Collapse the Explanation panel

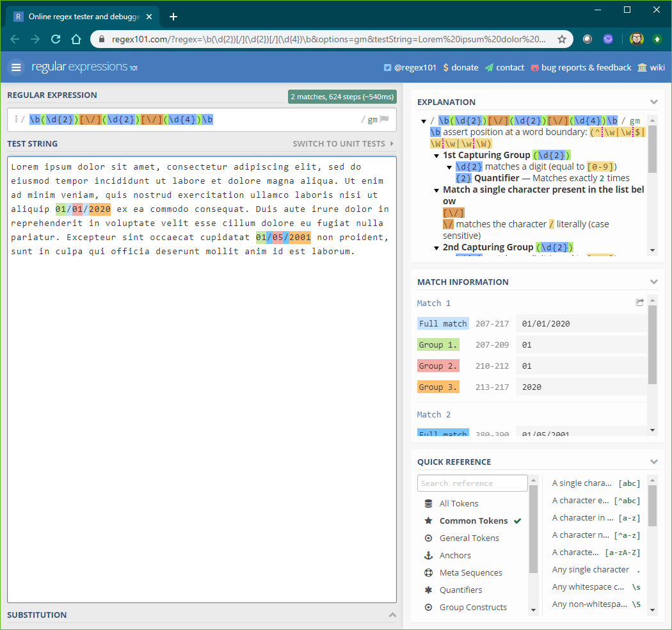[653, 102]
